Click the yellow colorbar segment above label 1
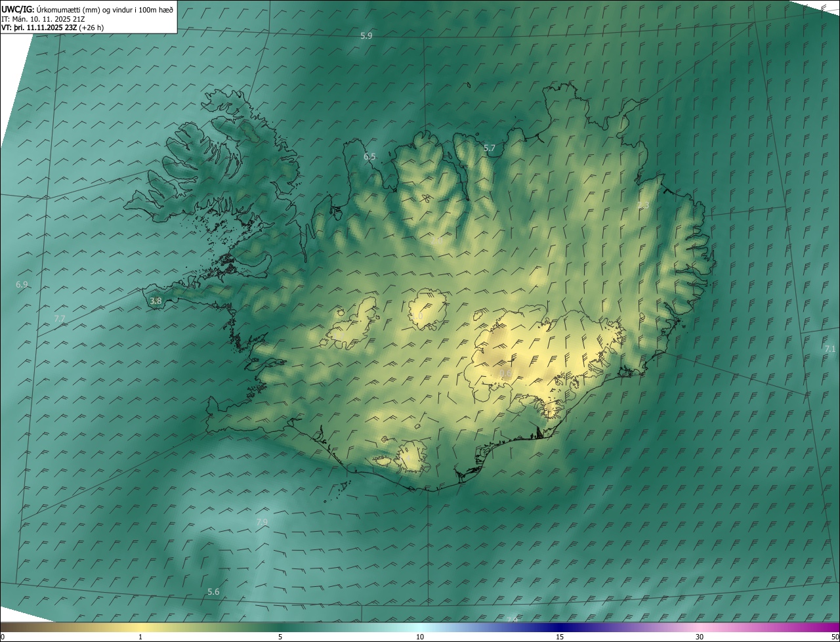This screenshot has height=642, width=840. tap(140, 627)
